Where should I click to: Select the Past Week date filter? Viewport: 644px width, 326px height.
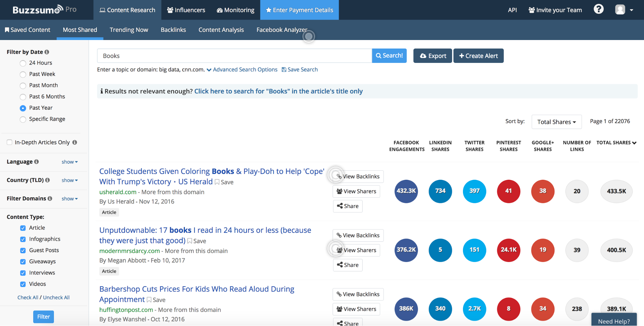23,74
